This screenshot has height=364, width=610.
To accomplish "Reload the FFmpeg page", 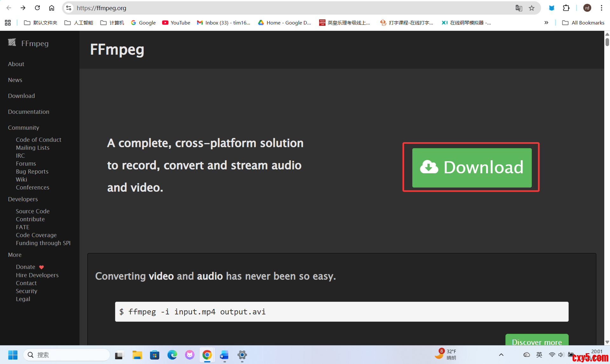I will (x=37, y=8).
